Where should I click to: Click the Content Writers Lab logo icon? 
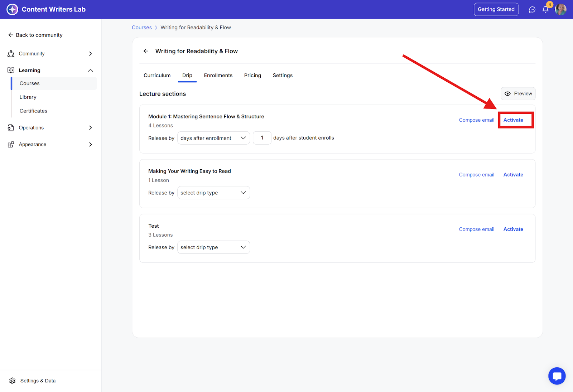coord(12,9)
